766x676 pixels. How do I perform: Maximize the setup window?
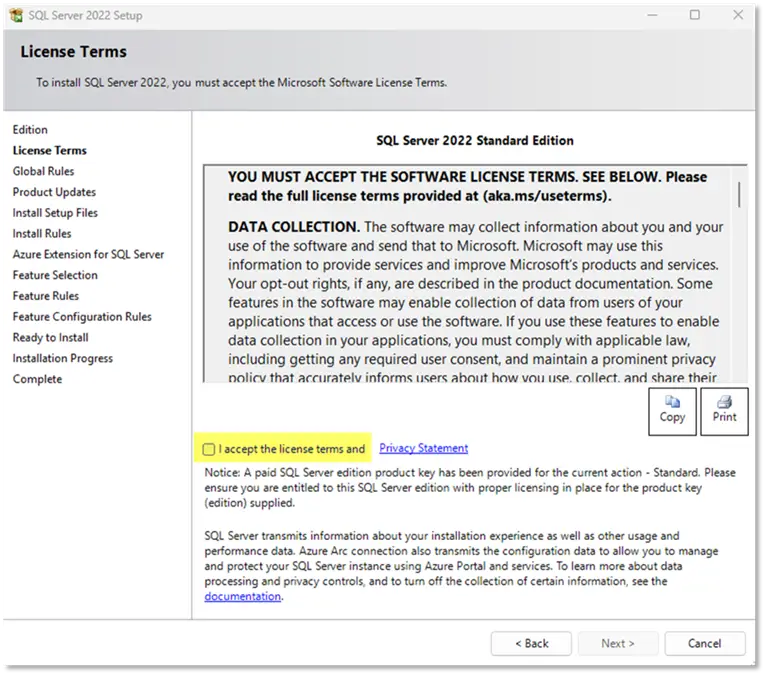tap(695, 15)
